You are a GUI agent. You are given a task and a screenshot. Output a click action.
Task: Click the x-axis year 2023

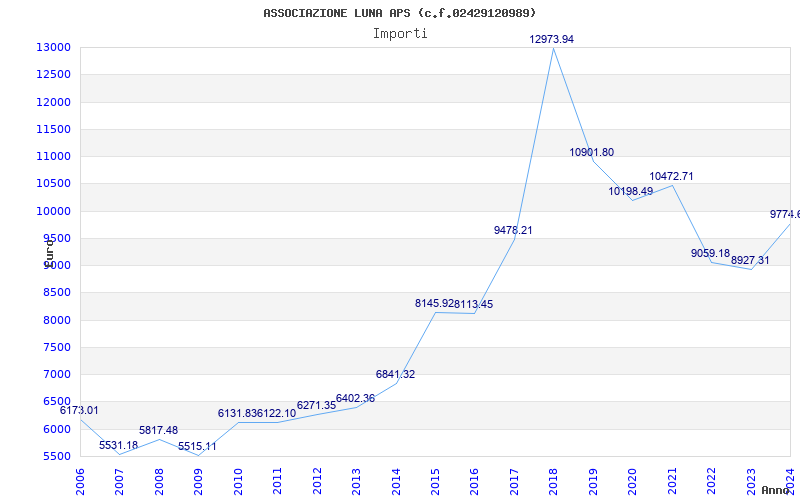[751, 482]
